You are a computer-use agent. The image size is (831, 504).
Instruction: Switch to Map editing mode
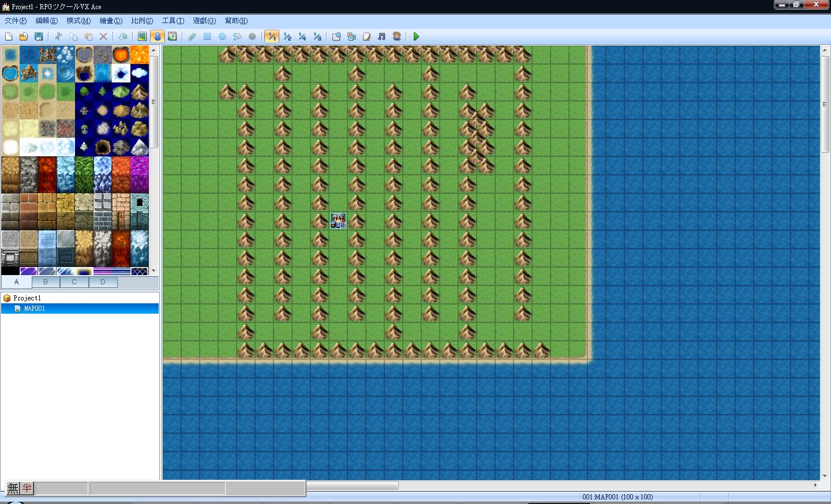pyautogui.click(x=142, y=36)
